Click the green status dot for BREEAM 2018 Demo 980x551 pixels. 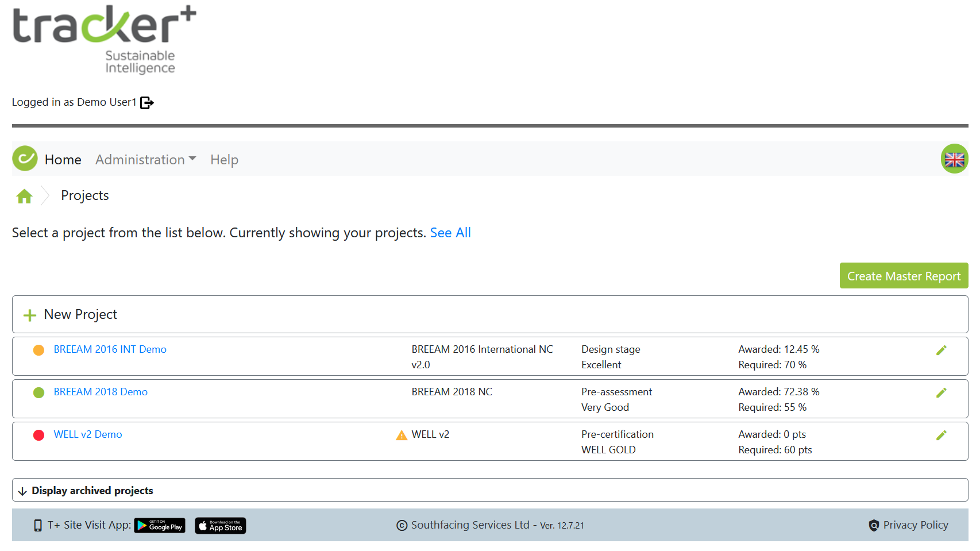click(x=38, y=392)
